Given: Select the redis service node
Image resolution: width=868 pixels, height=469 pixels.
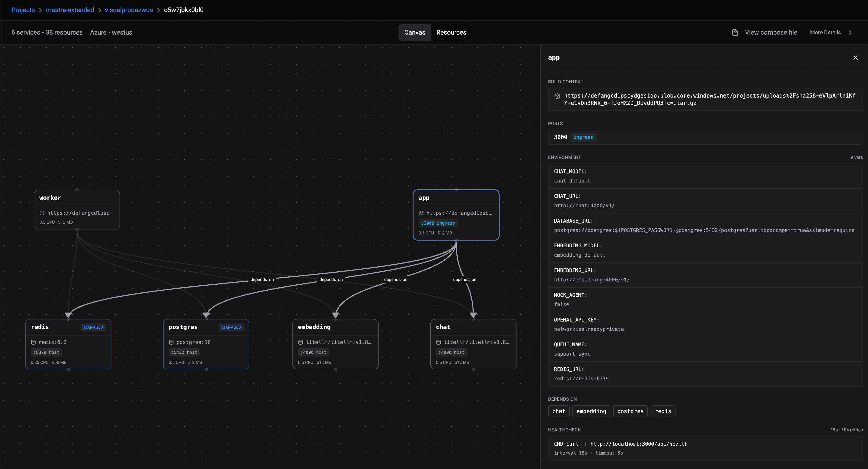Looking at the screenshot, I should 69,344.
